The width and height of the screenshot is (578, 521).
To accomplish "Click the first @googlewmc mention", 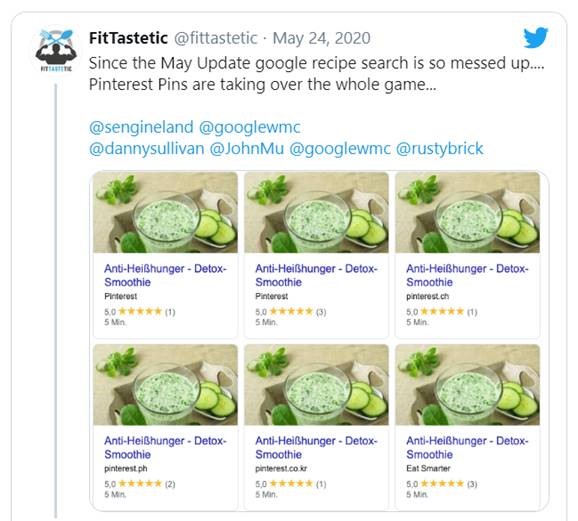I will click(250, 127).
